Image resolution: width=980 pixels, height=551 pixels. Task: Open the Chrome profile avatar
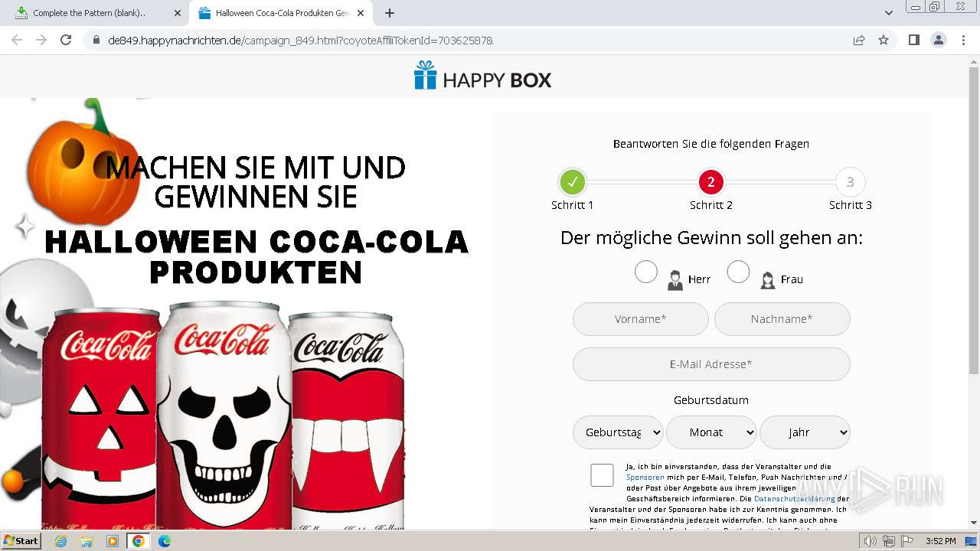[939, 40]
